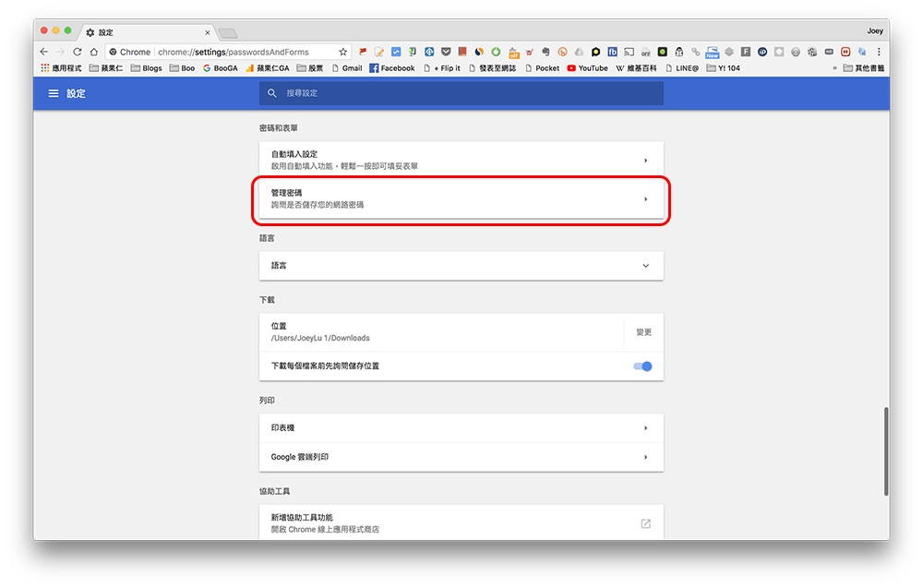
Task: Show hidden bookmarks via the » overflow
Action: 834,68
